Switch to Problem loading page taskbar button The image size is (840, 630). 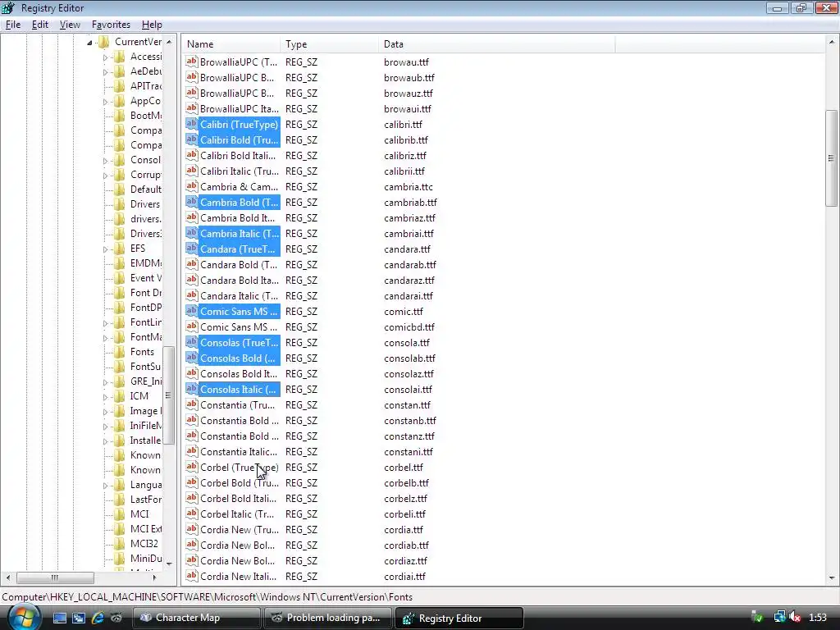pos(328,618)
